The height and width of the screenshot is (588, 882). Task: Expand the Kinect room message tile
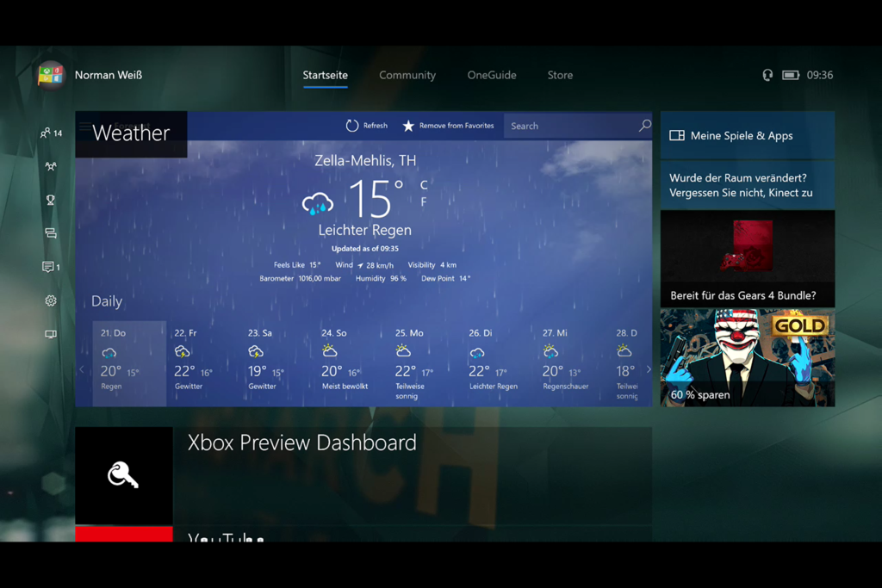[x=747, y=184]
